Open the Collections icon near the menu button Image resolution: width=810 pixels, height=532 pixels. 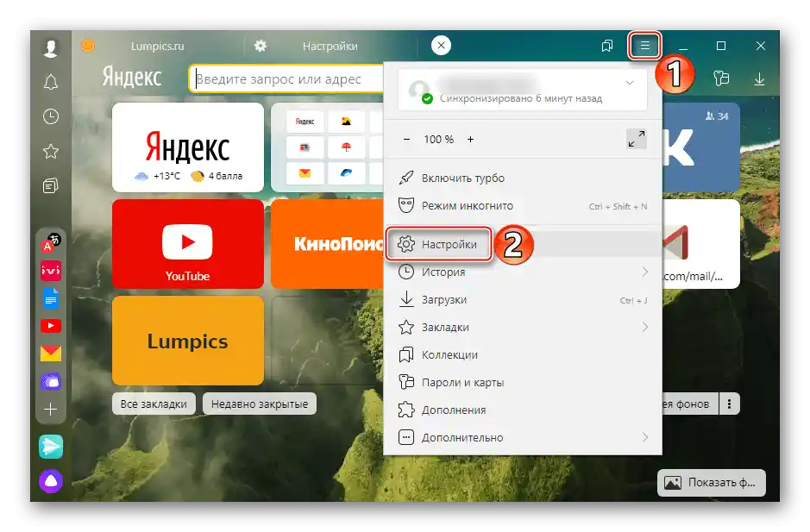(x=606, y=46)
